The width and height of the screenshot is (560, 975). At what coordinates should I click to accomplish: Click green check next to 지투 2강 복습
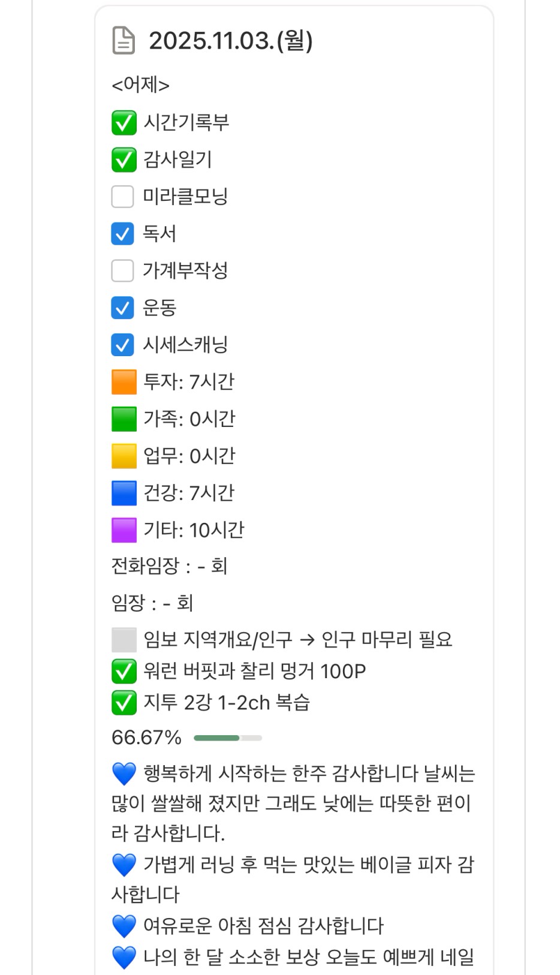[124, 703]
